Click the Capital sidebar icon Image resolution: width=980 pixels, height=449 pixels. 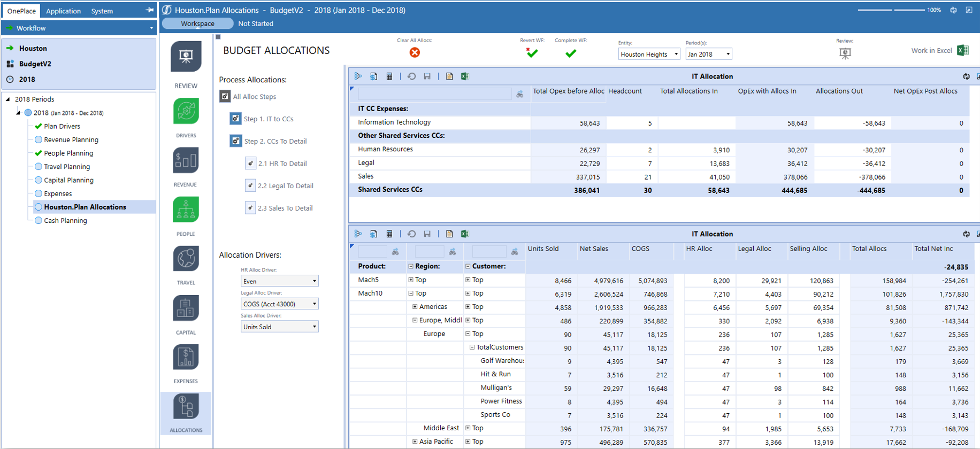pyautogui.click(x=186, y=308)
